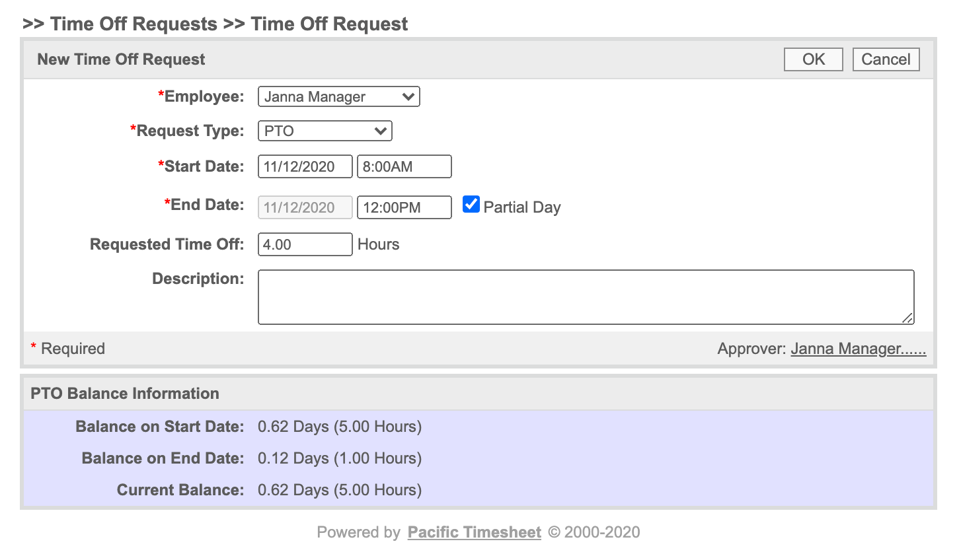
Task: Click the Balance on Start Date value
Action: (340, 427)
